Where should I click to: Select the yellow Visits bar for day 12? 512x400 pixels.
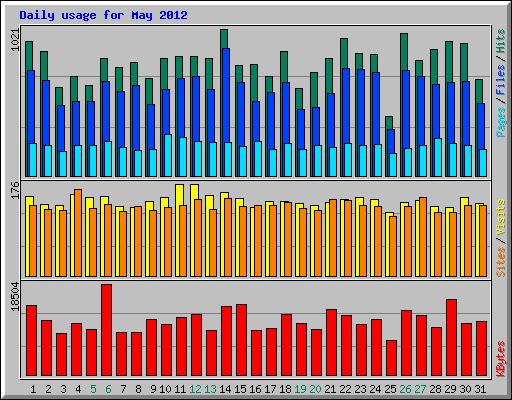[194, 192]
